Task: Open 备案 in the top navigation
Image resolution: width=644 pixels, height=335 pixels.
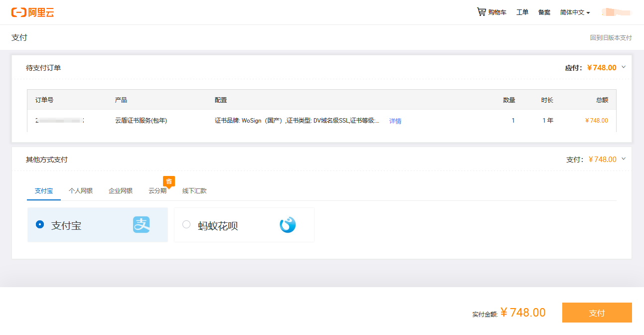Action: [544, 12]
